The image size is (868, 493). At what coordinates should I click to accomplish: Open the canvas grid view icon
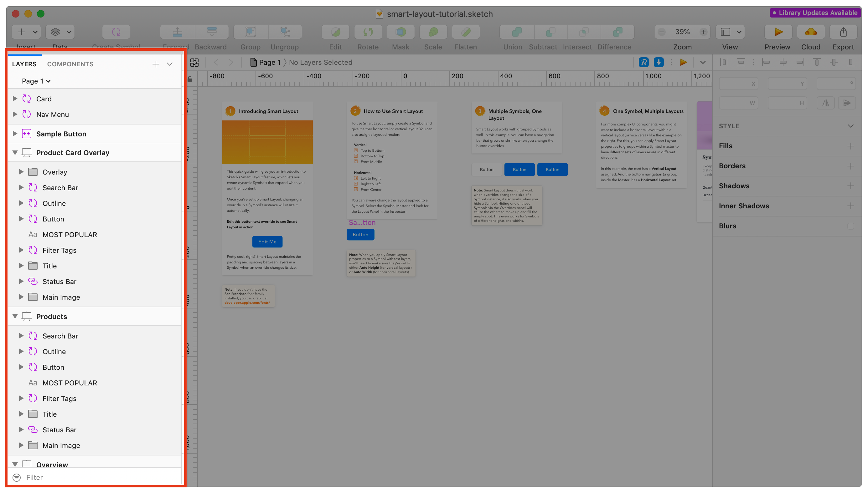pos(194,62)
